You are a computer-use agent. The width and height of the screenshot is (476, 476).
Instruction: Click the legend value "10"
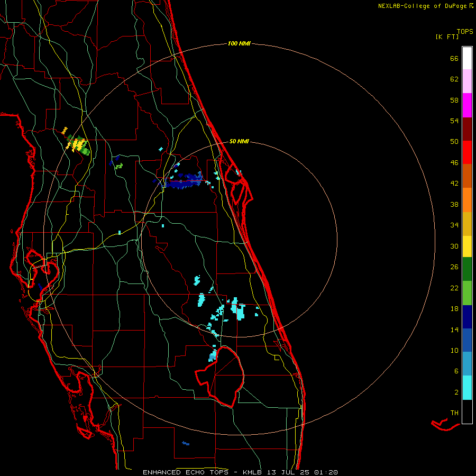tap(454, 351)
